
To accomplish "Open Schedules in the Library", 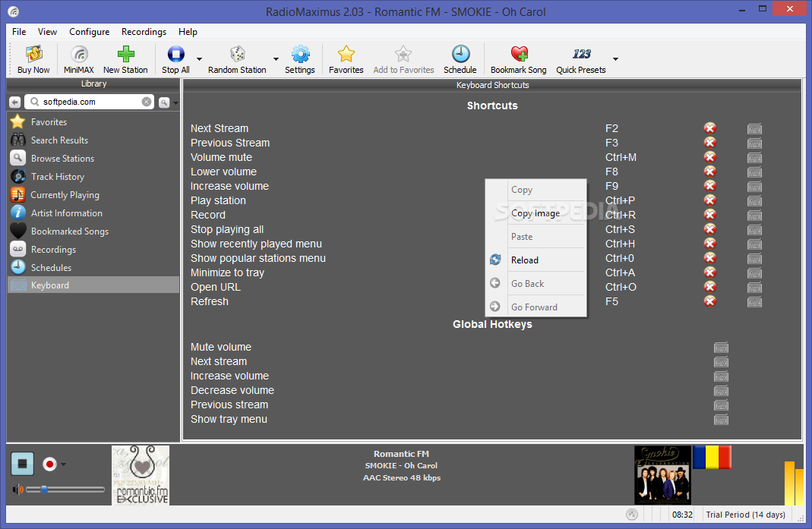I will tap(93, 267).
